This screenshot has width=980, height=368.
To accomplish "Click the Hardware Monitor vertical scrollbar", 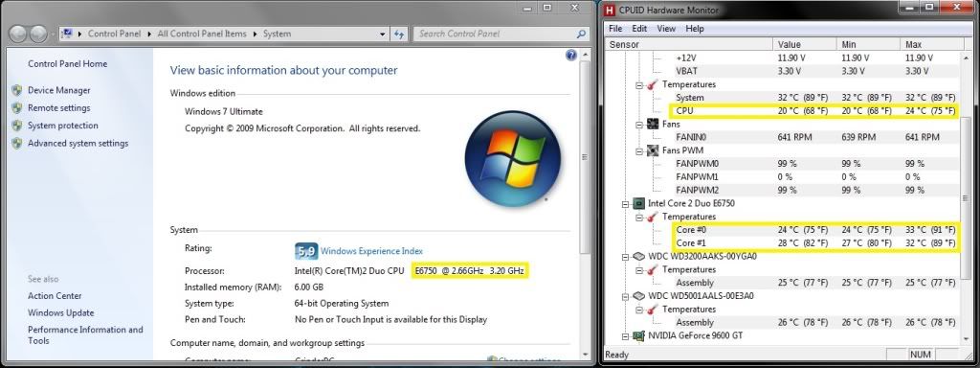I will pyautogui.click(x=965, y=197).
